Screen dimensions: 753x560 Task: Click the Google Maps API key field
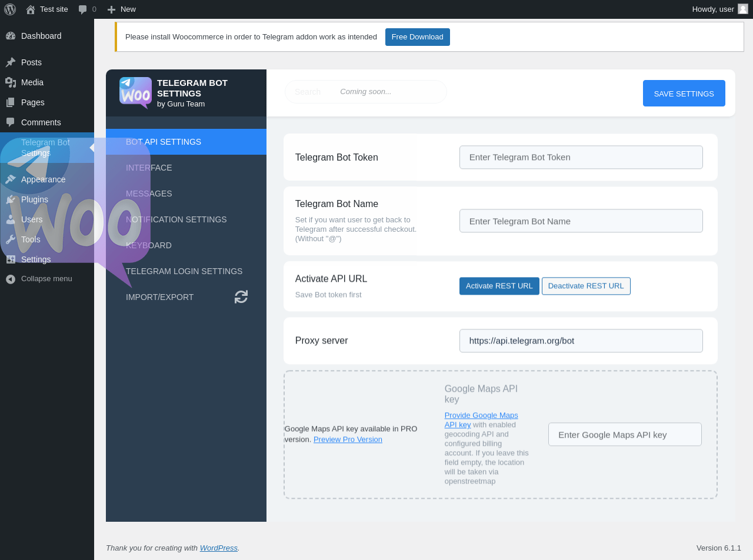(625, 434)
